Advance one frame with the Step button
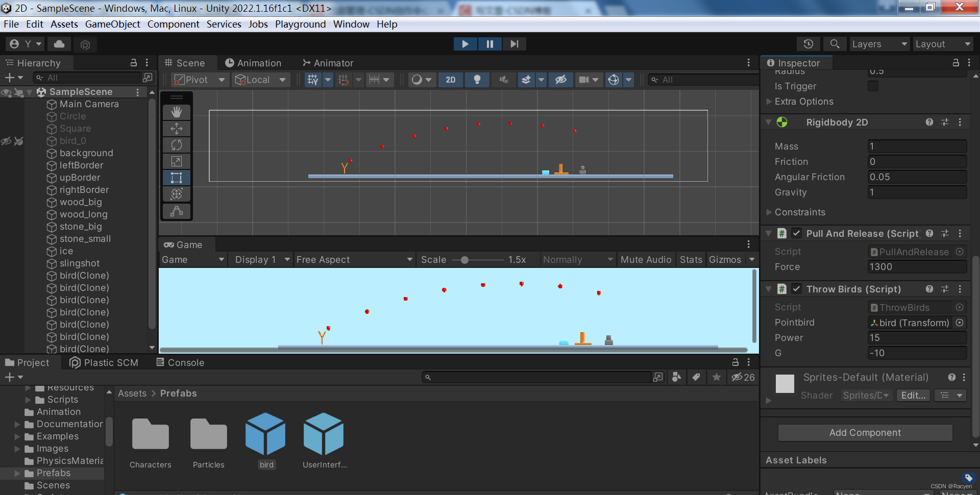 point(514,44)
